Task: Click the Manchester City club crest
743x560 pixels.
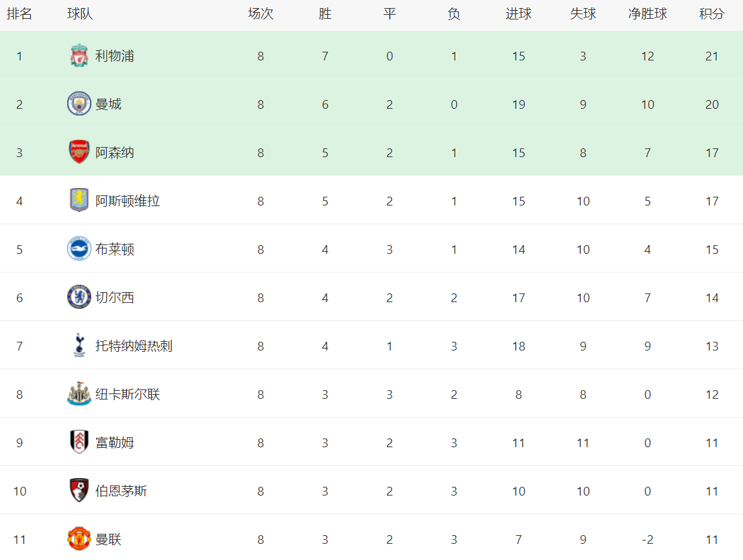Action: [79, 105]
